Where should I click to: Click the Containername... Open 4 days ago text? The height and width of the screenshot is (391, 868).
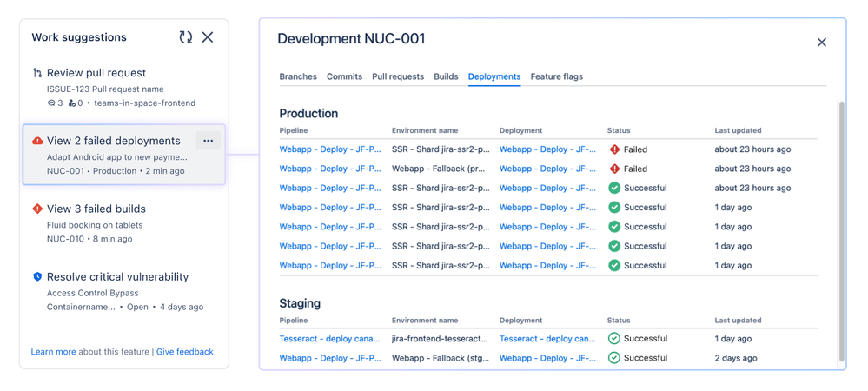[125, 307]
